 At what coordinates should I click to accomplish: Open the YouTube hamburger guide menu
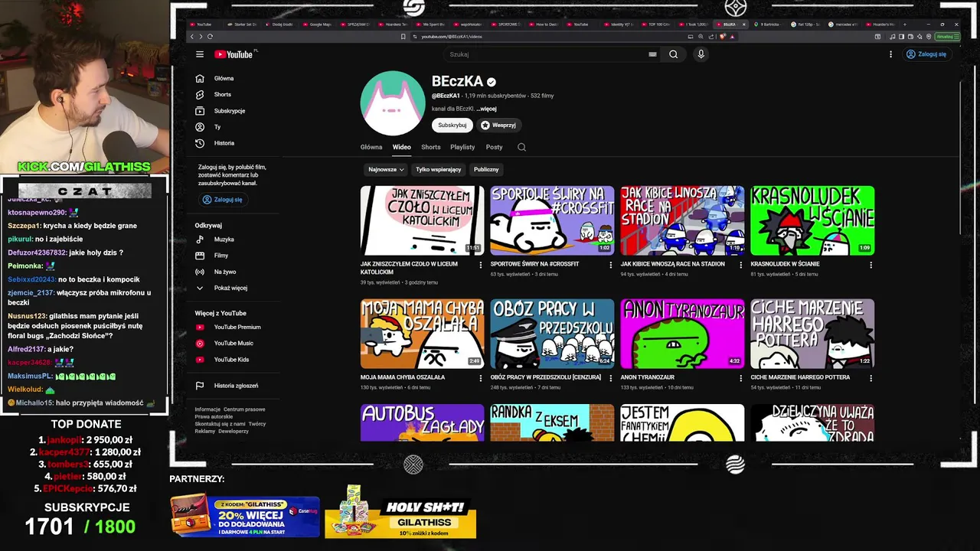(200, 54)
